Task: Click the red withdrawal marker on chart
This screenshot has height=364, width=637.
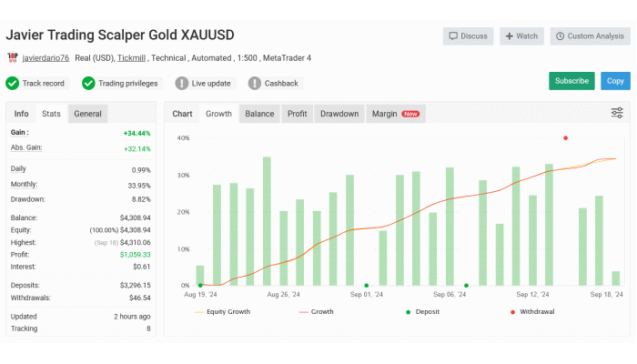Action: (x=565, y=138)
